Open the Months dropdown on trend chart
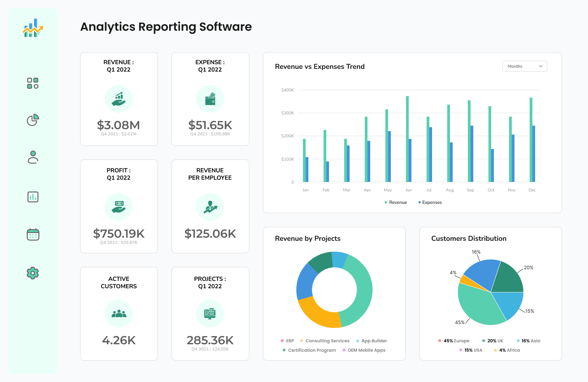The image size is (588, 382). 524,66
